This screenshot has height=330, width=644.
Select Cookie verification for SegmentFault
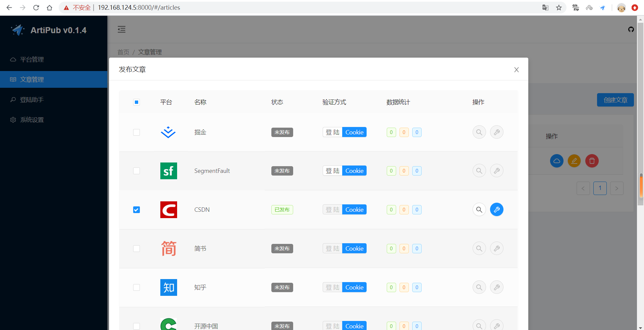pos(355,171)
